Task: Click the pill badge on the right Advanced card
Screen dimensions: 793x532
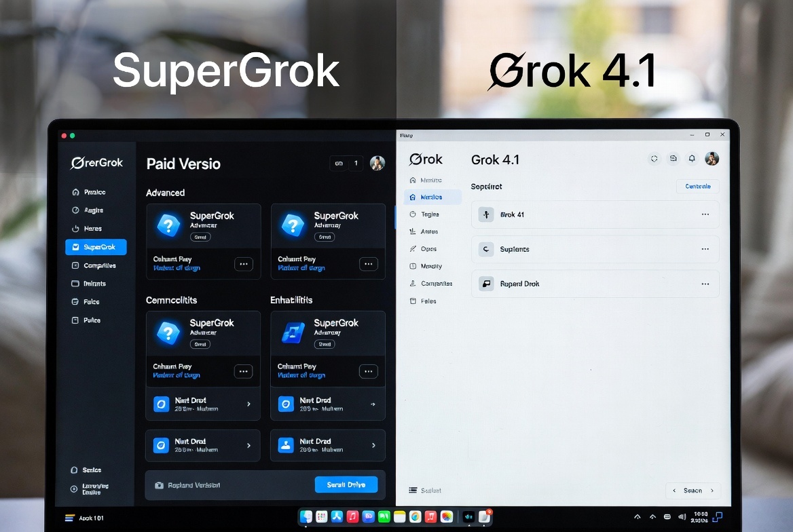Action: [x=325, y=237]
